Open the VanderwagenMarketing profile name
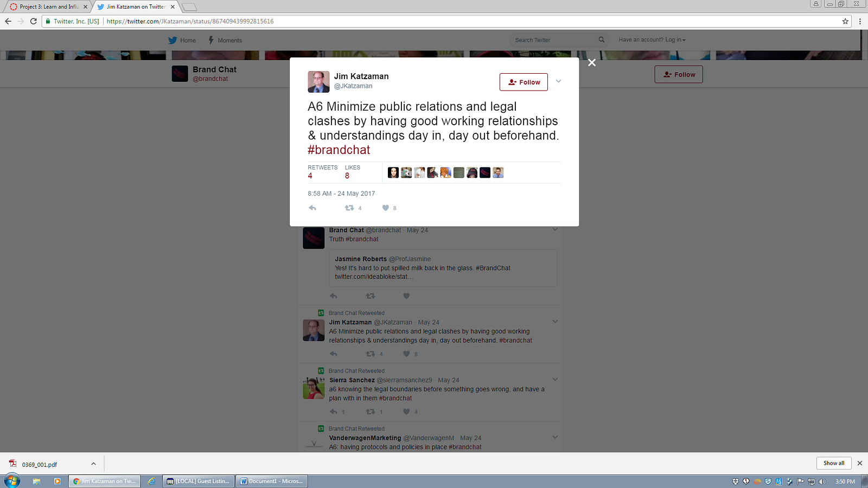The width and height of the screenshot is (868, 488). click(365, 438)
